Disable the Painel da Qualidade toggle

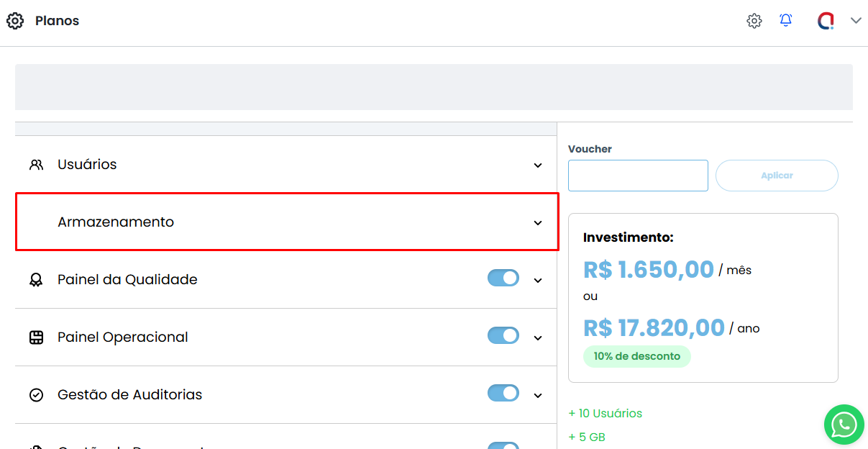pyautogui.click(x=503, y=278)
